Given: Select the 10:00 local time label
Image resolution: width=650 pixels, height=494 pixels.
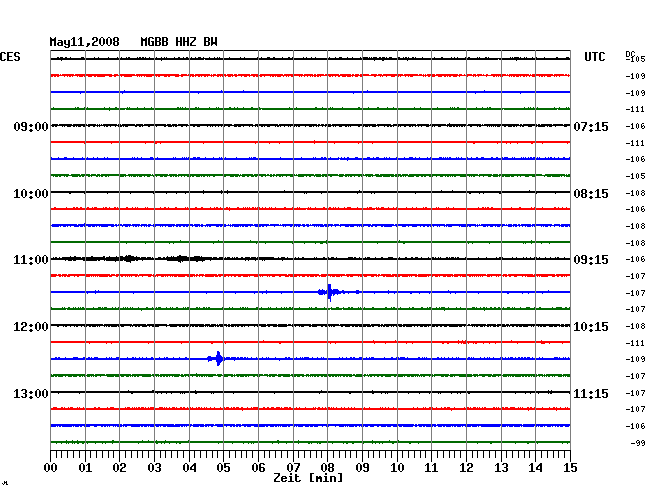Looking at the screenshot, I should tap(31, 194).
